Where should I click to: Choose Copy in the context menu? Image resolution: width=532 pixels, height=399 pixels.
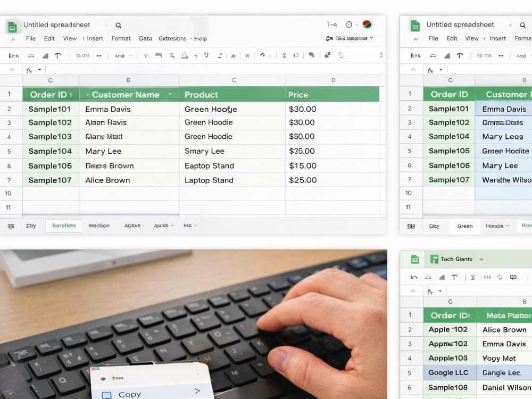pyautogui.click(x=152, y=394)
